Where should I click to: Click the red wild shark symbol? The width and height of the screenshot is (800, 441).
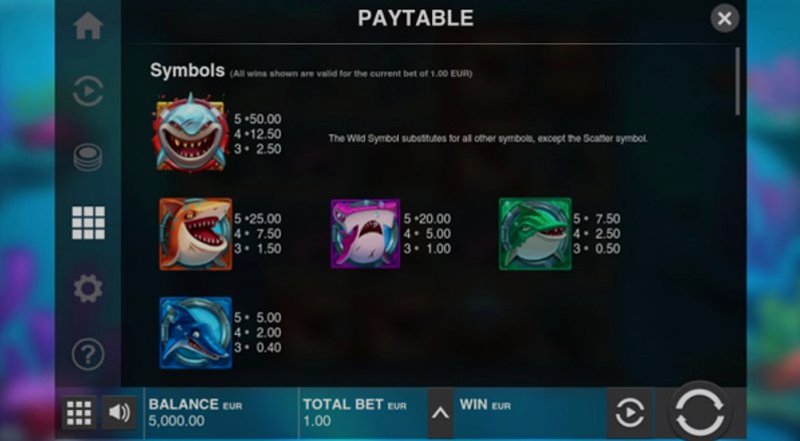point(191,132)
